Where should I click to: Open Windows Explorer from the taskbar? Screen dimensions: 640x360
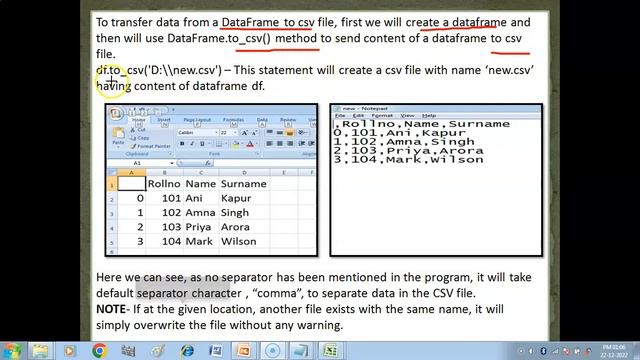point(40,351)
